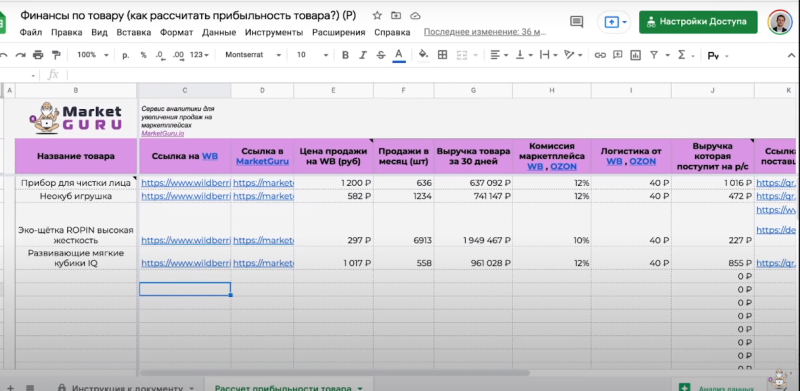The image size is (800, 391).
Task: Click the merge cells icon
Action: pos(462,55)
